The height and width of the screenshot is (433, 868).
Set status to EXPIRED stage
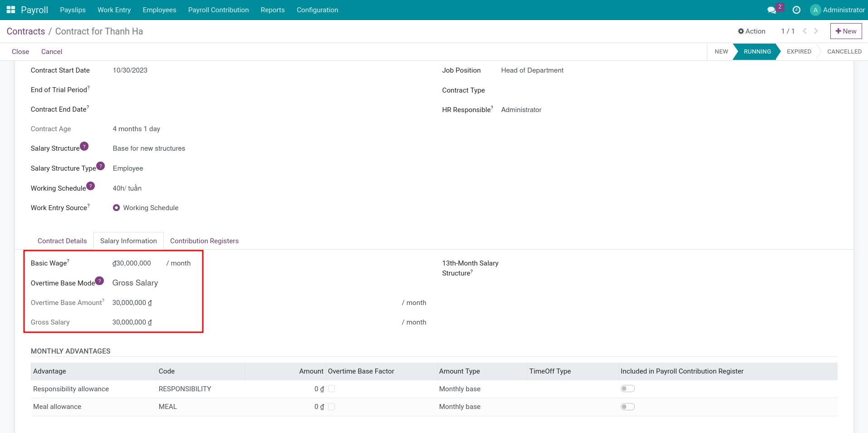pos(799,52)
